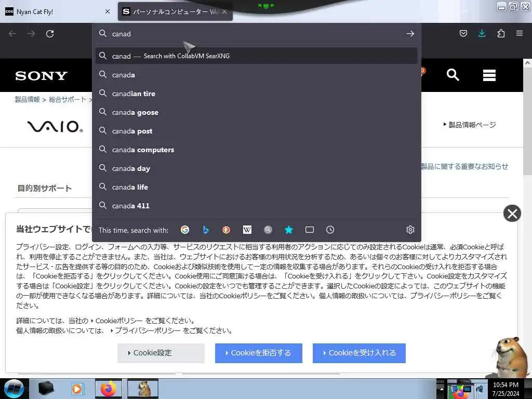This screenshot has width=532, height=399.
Task: Search this time with SearXNG magnifier icon
Action: tap(268, 230)
